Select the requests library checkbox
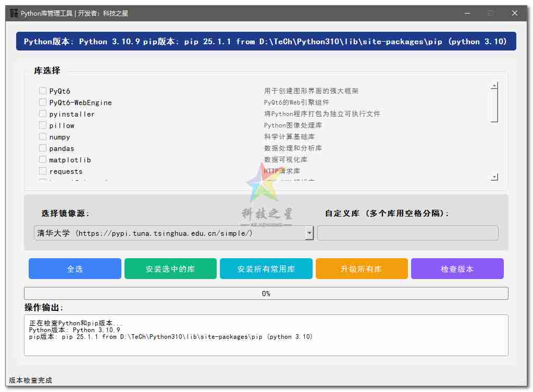The width and height of the screenshot is (533, 392). [x=43, y=171]
